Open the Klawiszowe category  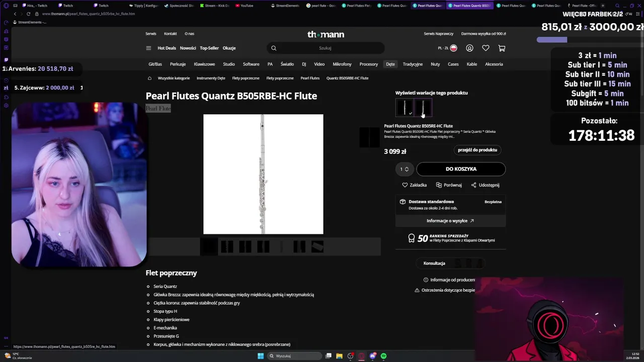204,64
